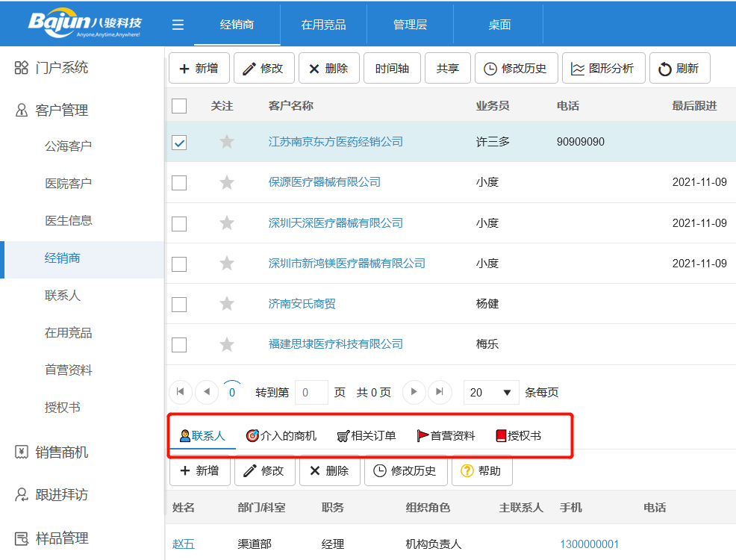The image size is (736, 560).
Task: Uncheck the 江苏南京东方医药经销公司 checkbox
Action: click(179, 142)
